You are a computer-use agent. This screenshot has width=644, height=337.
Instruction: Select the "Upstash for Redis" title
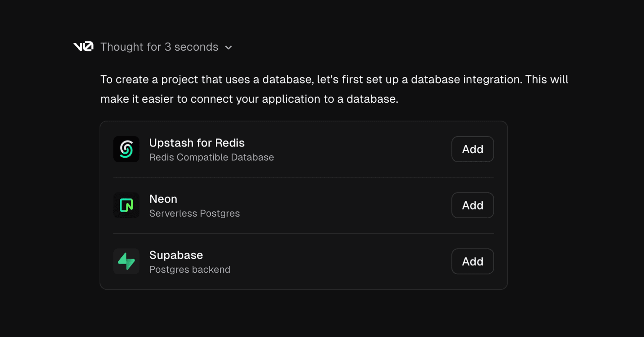click(x=197, y=143)
